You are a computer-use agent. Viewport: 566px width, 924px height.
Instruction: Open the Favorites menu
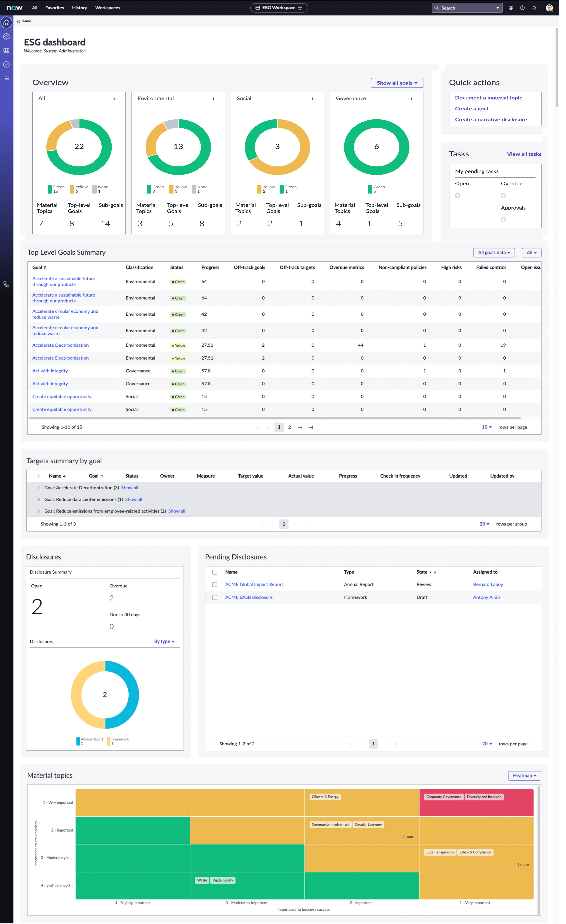coord(55,8)
